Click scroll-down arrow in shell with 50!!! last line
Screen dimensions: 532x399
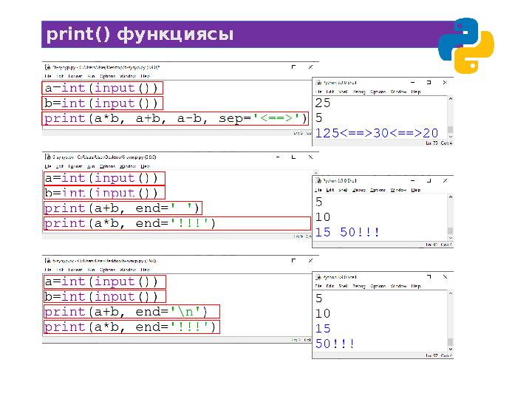451,349
